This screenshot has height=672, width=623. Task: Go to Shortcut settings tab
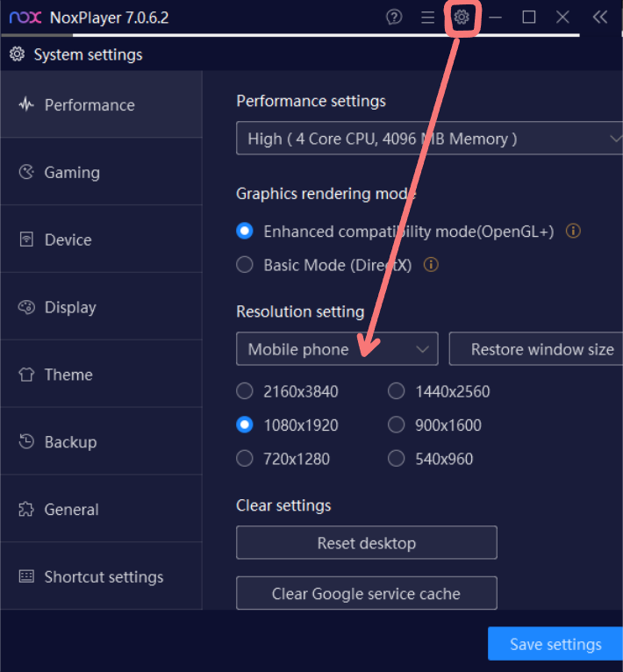tap(104, 577)
